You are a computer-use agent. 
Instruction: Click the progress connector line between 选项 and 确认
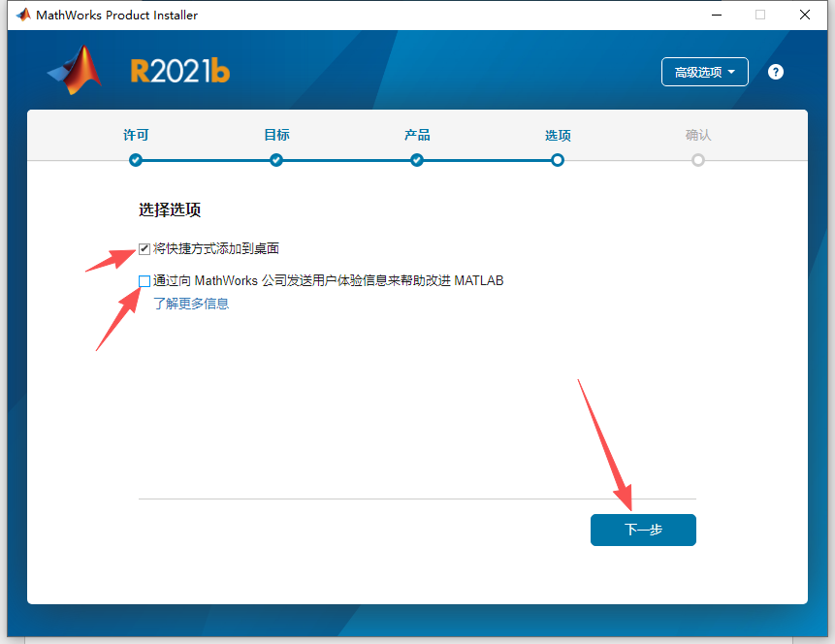(x=628, y=160)
